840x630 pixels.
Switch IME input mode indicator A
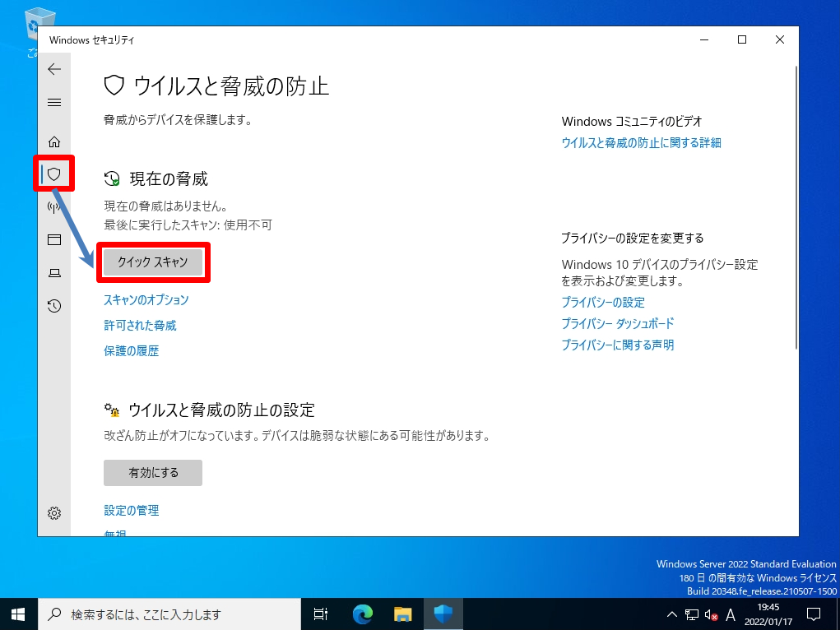(x=731, y=614)
